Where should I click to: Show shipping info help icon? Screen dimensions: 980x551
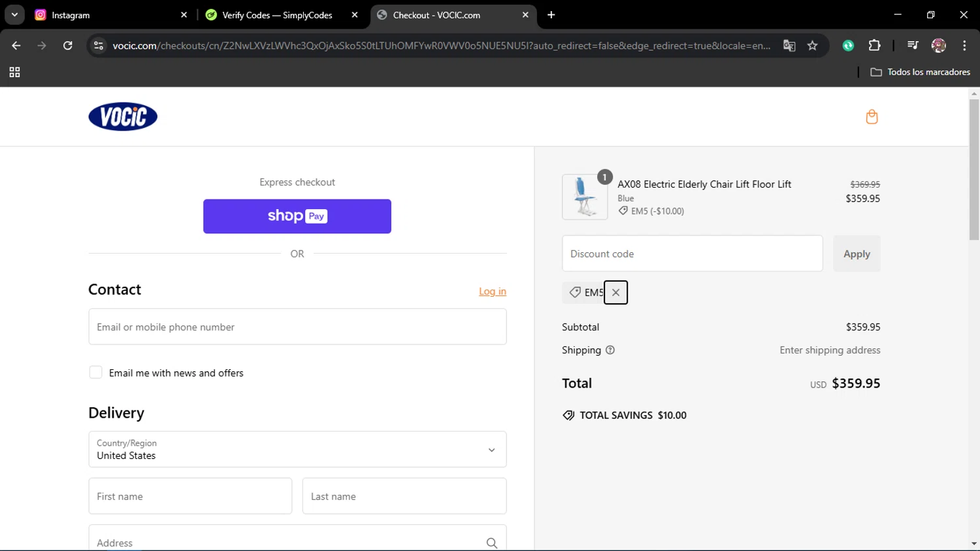[610, 350]
